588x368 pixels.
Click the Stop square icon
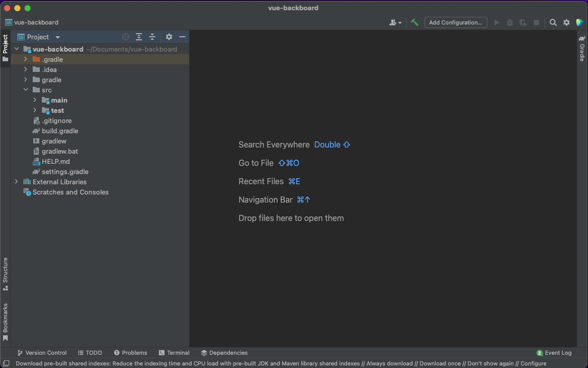[x=536, y=22]
